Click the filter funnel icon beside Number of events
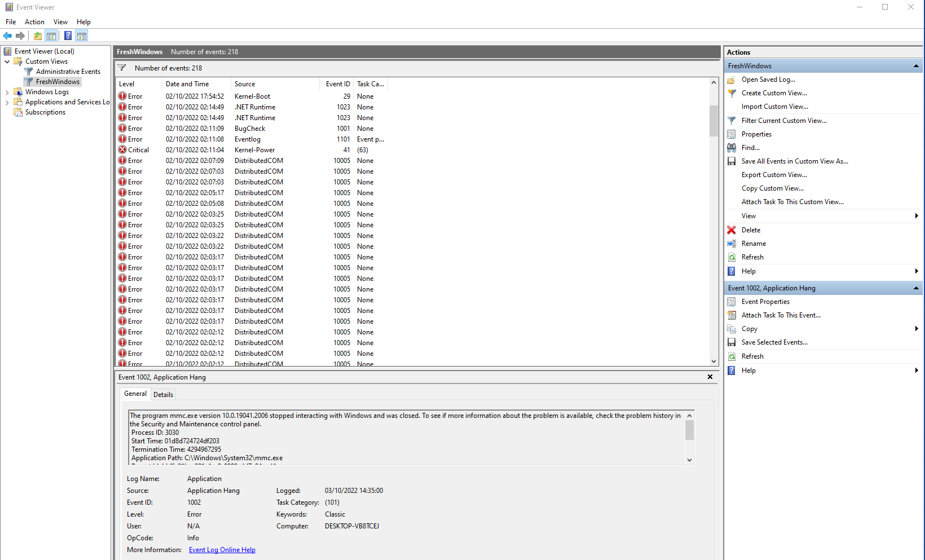Viewport: 925px width, 560px height. pyautogui.click(x=122, y=68)
